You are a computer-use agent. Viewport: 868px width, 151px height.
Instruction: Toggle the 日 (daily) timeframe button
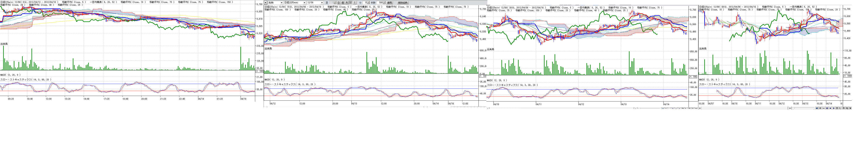point(339,3)
